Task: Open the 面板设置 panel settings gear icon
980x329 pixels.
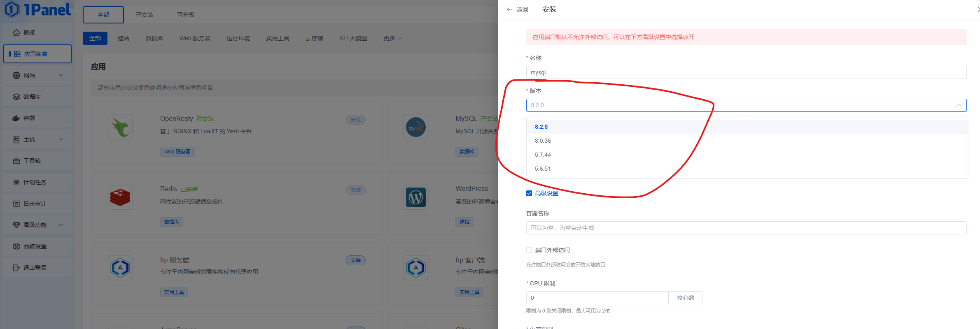Action: point(16,246)
